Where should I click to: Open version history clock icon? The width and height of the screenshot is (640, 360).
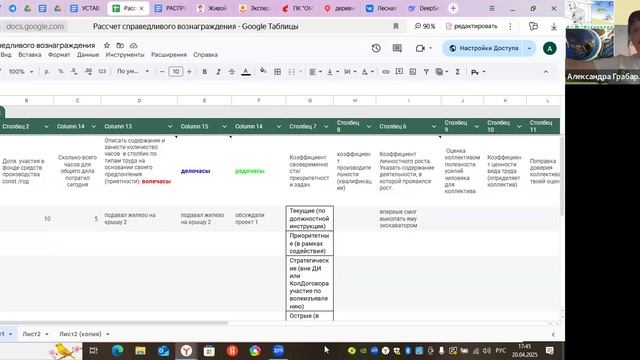tap(376, 48)
